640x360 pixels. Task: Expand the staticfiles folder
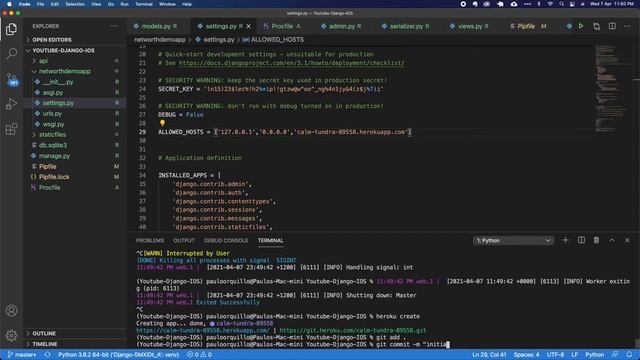52,134
